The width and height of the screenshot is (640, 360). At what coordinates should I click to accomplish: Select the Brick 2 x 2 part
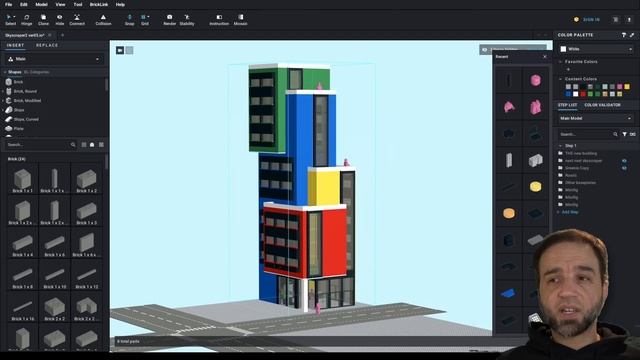[x=55, y=307]
